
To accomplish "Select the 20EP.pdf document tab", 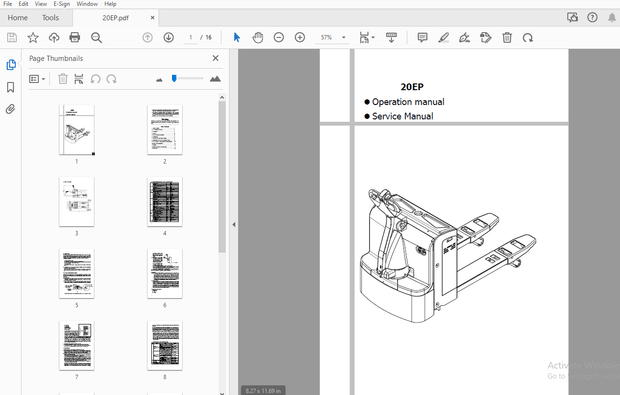I will (x=115, y=18).
